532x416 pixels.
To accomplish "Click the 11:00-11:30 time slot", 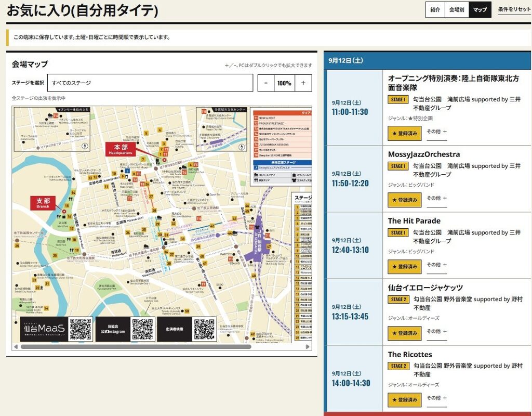I will tap(350, 112).
